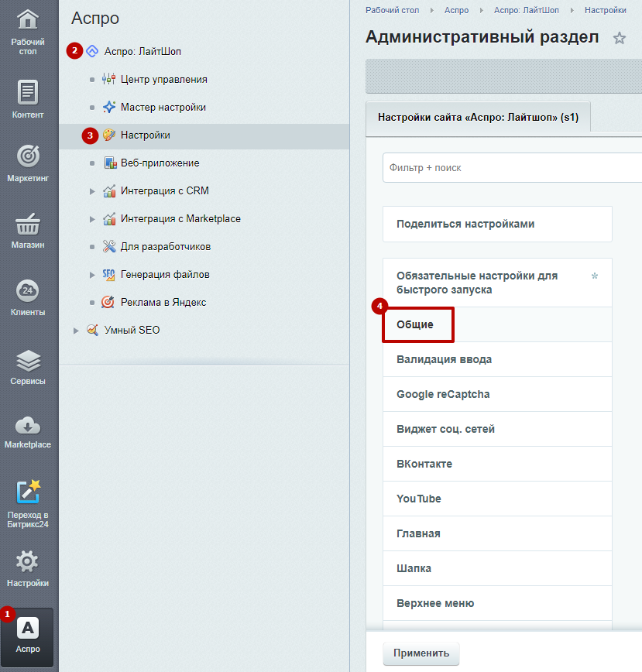Open Для разработчиков in the tree
The image size is (642, 672).
coord(166,246)
